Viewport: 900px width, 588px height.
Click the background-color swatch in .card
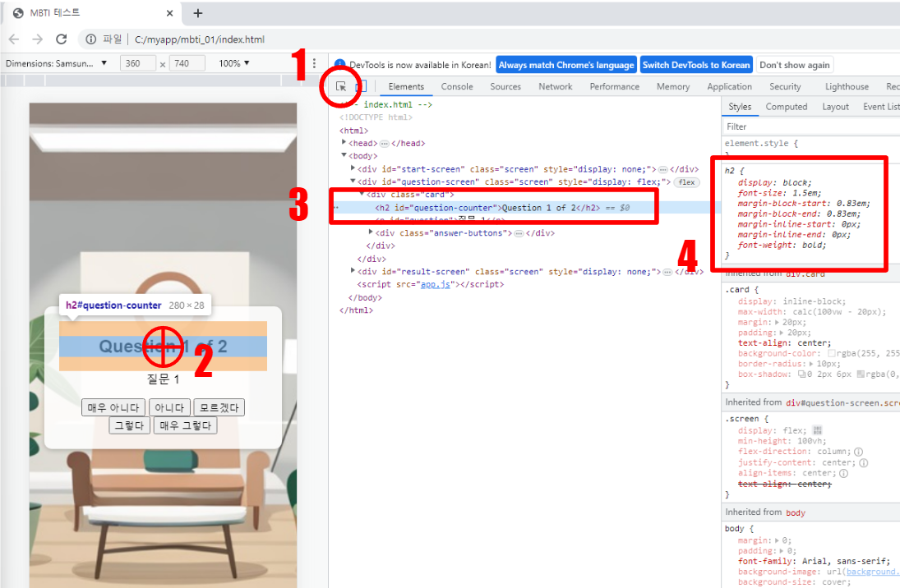(x=831, y=354)
